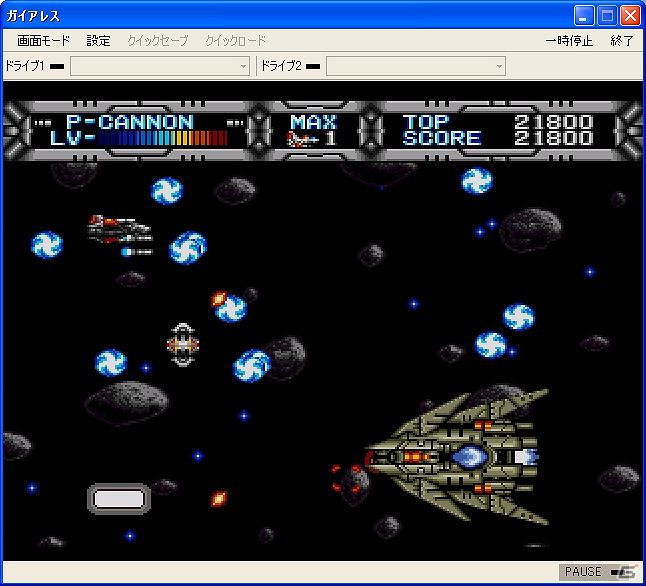
Task: Open the 画面モード menu
Action: pyautogui.click(x=44, y=40)
